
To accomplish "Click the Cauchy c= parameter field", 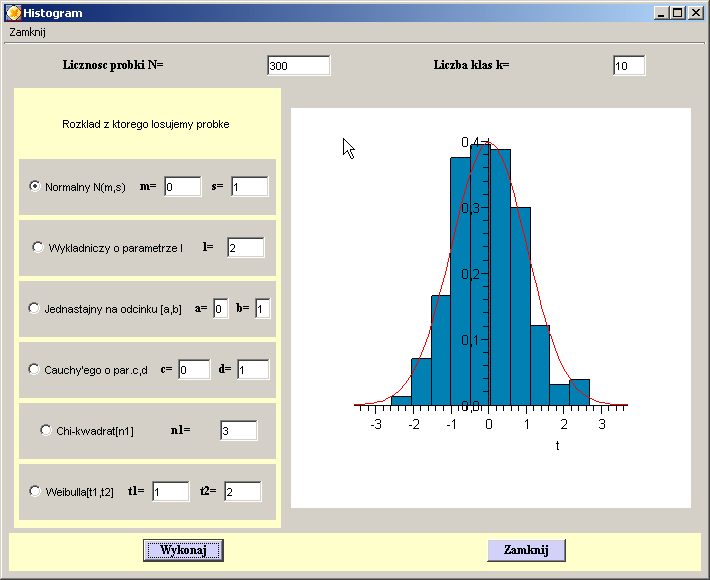I will coord(194,370).
